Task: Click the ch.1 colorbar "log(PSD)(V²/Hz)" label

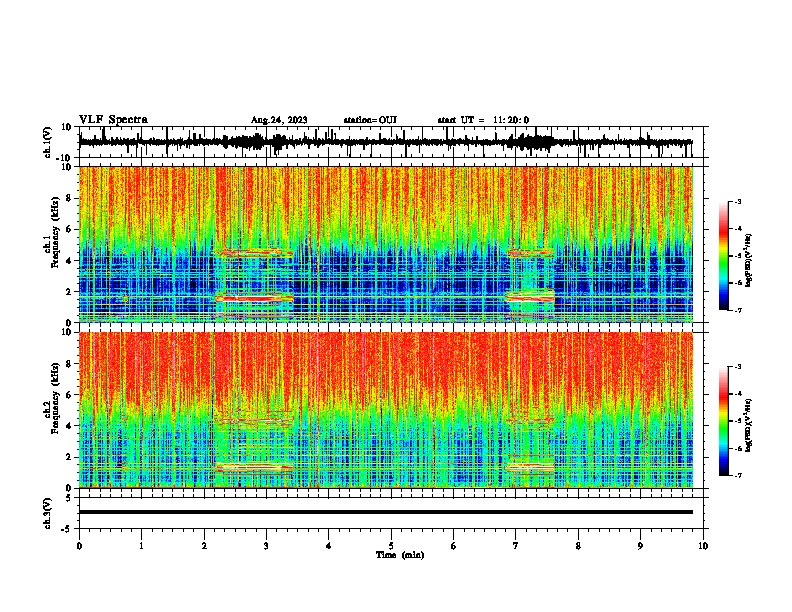Action: tap(749, 260)
